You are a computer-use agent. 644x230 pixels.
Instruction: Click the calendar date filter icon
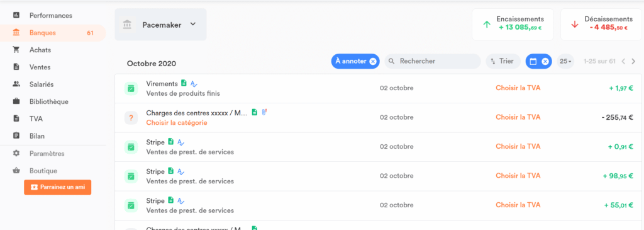[x=533, y=61]
